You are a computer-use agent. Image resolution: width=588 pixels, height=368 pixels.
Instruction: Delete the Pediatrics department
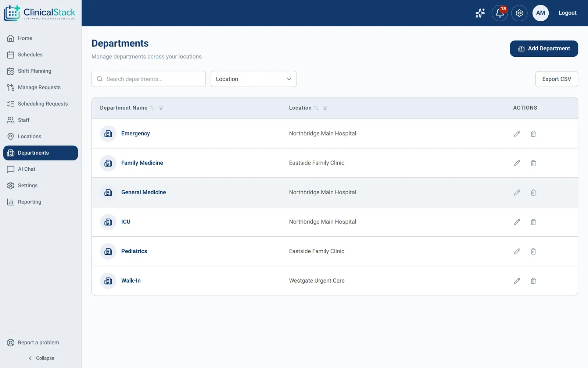[533, 251]
